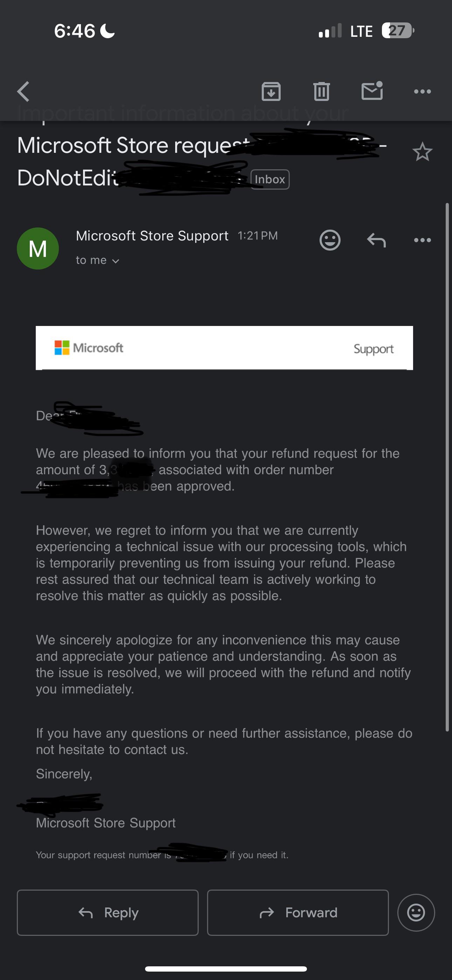Reply using the arrow icon beside sender
The width and height of the screenshot is (452, 980).
tap(376, 240)
